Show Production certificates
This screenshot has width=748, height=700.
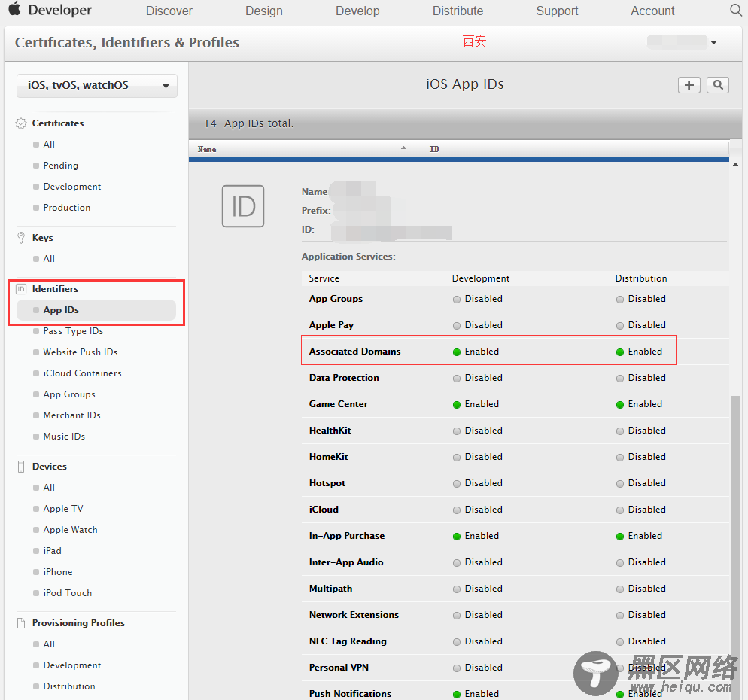point(67,208)
